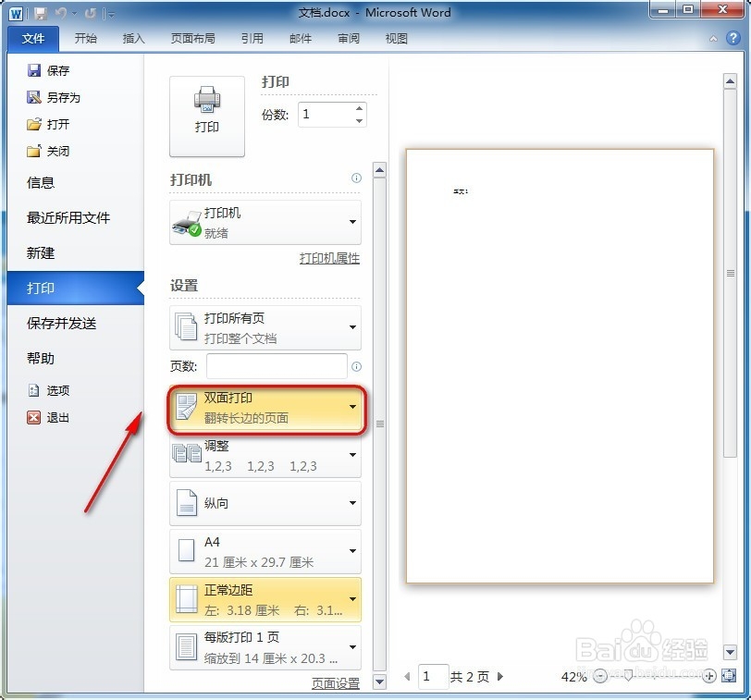Click the pages info icon
Viewport: 751px width, 700px height.
[356, 367]
